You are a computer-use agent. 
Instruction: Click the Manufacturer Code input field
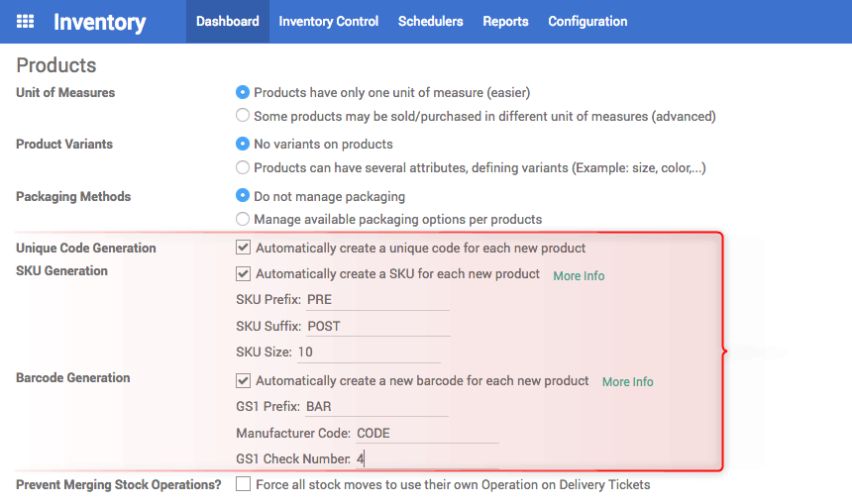427,433
